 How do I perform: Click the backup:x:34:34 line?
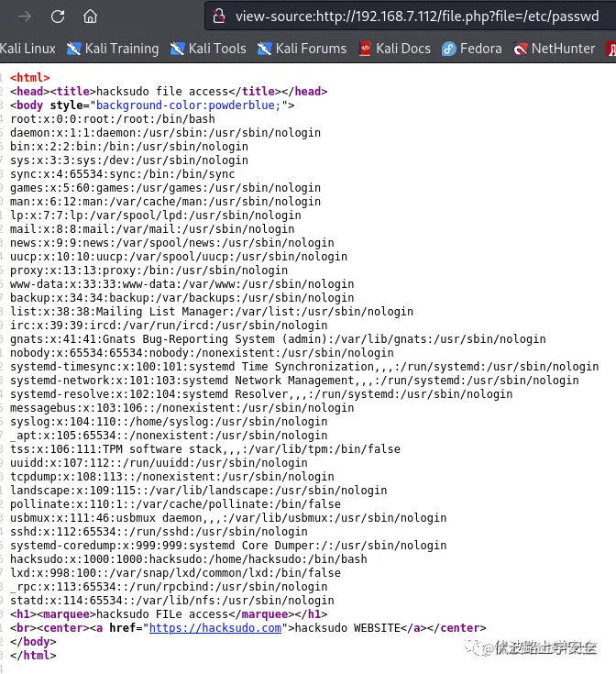[182, 298]
